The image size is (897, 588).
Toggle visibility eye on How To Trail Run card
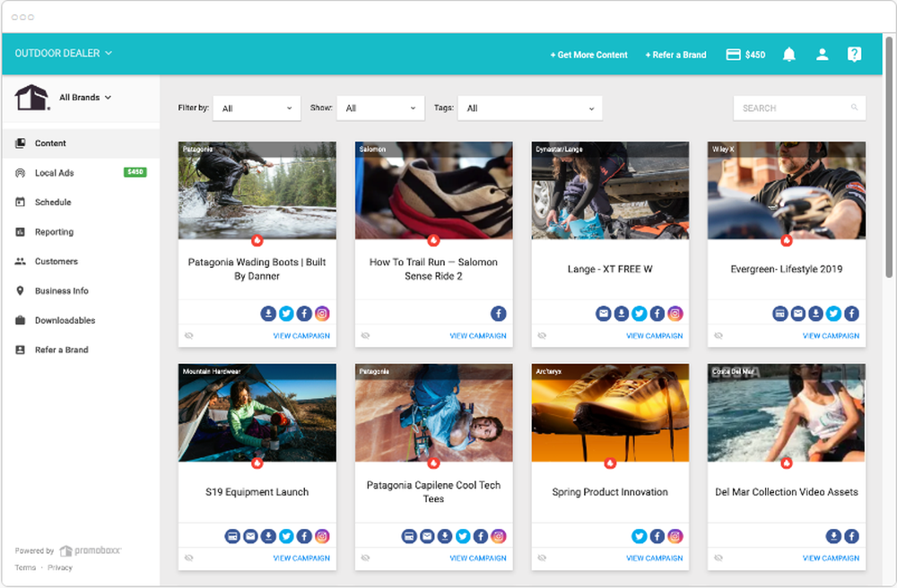pyautogui.click(x=366, y=335)
